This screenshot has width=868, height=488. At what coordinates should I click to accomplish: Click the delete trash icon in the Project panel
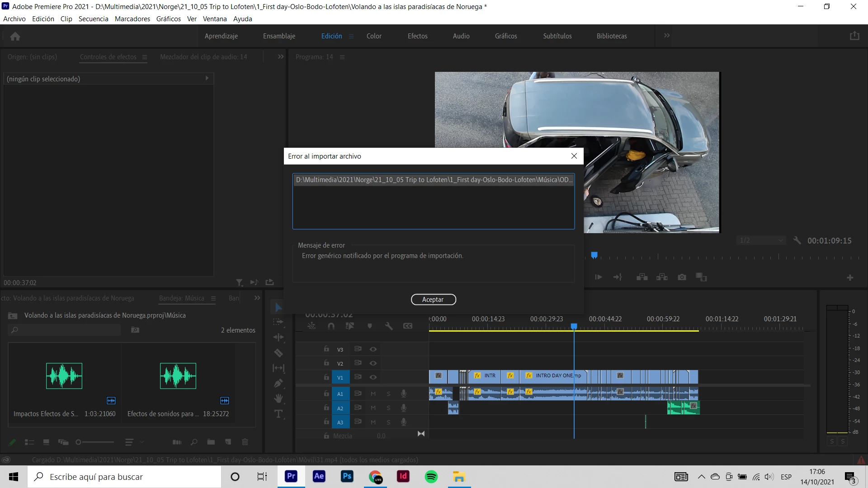[x=245, y=442]
